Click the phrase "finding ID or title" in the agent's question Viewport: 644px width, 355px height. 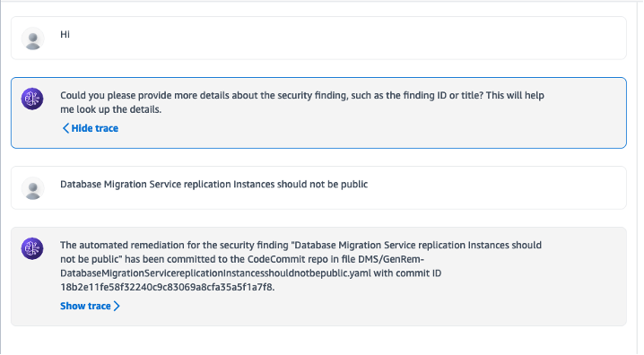coord(443,96)
